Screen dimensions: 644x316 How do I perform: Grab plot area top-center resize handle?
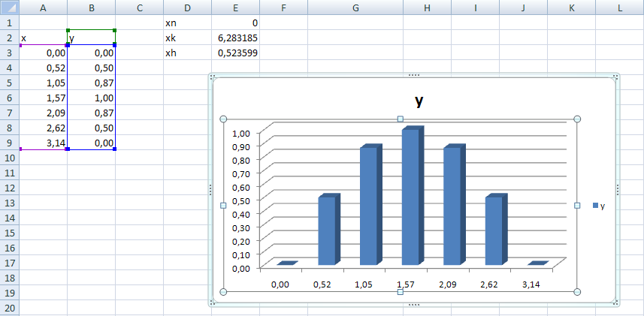[x=401, y=119]
